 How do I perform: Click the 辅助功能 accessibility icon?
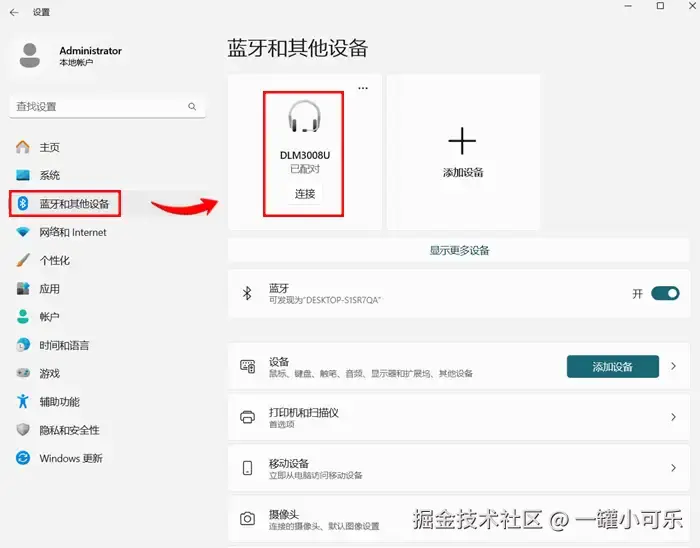click(x=23, y=401)
